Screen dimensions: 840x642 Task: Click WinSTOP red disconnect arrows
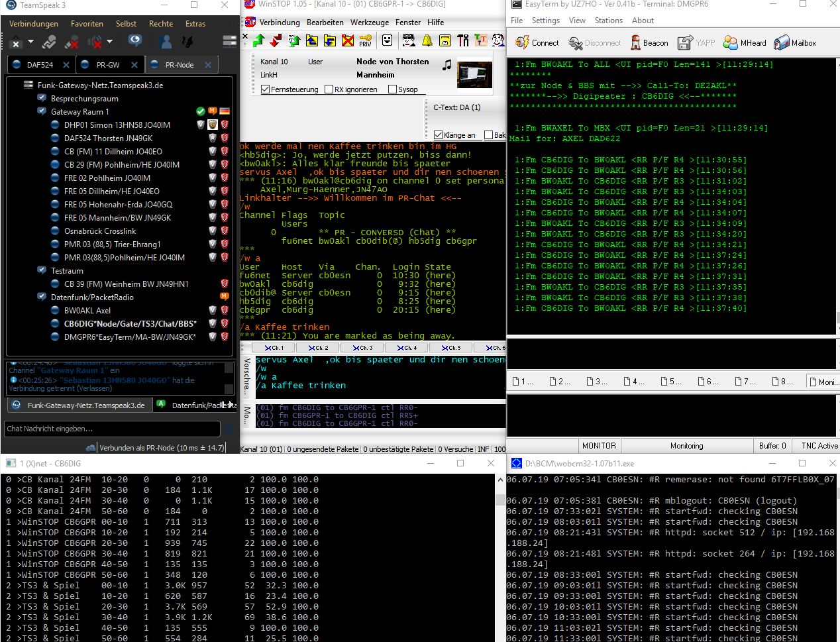coord(276,41)
